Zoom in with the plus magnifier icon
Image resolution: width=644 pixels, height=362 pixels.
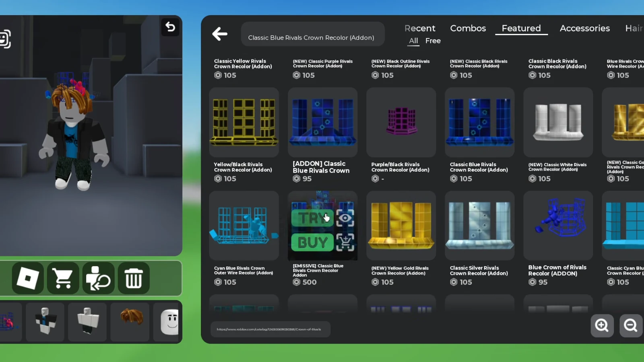(x=602, y=325)
